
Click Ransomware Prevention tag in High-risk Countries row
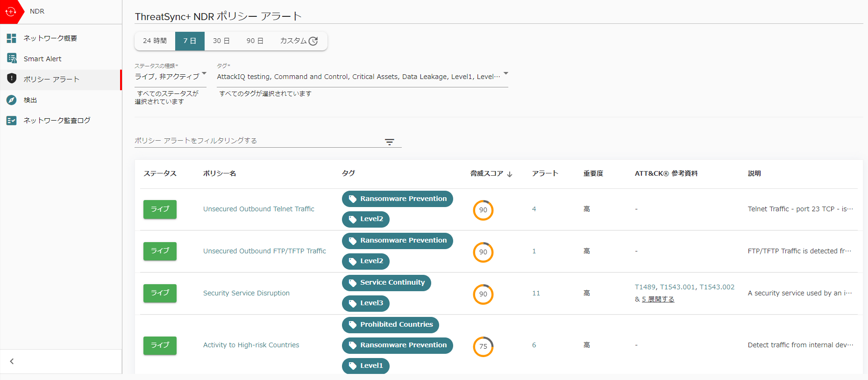point(398,345)
